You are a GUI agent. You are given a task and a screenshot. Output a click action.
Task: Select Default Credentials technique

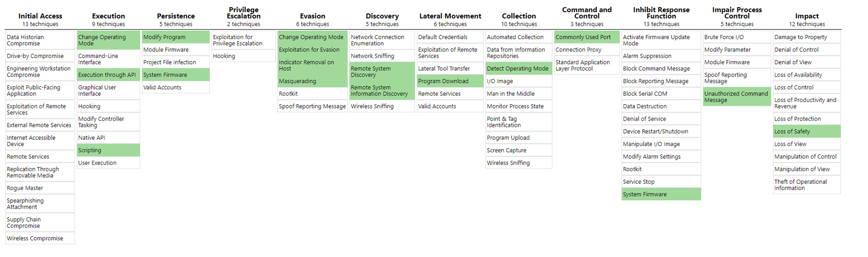point(450,37)
